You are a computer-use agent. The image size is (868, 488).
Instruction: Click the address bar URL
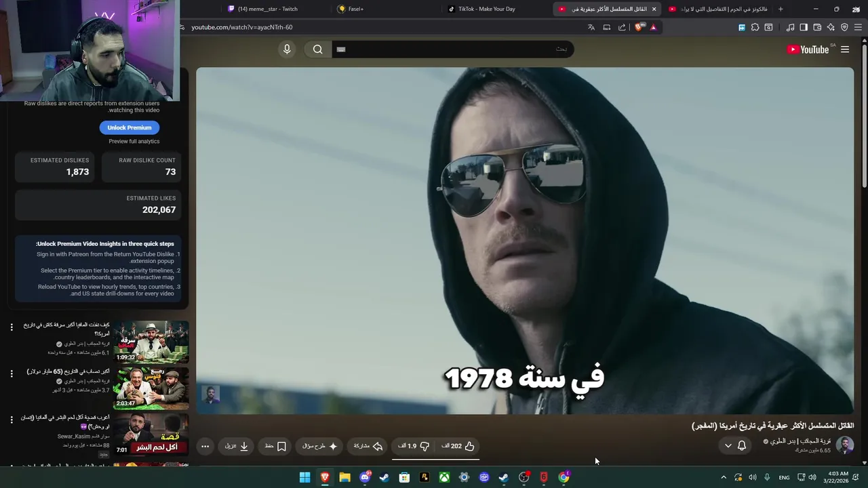pyautogui.click(x=241, y=27)
